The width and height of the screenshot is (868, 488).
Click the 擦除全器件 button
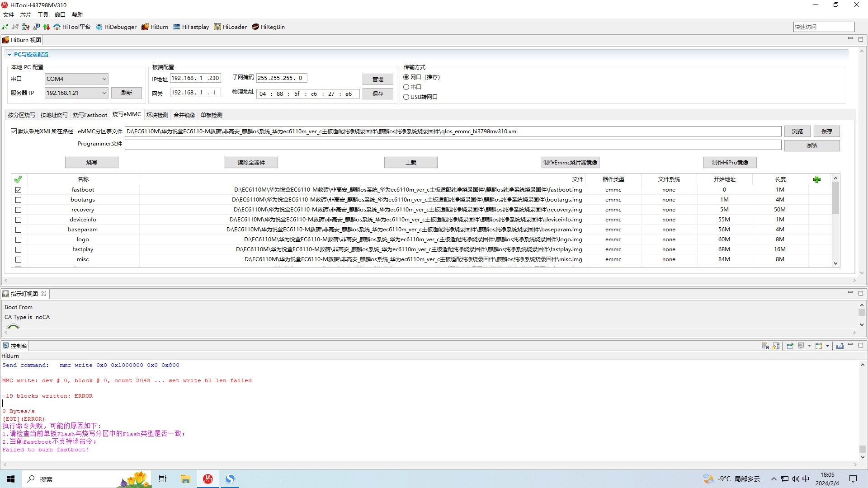(x=251, y=162)
